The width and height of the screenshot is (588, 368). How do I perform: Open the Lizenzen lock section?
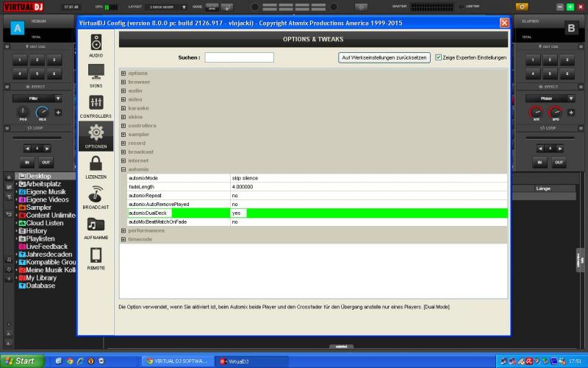pyautogui.click(x=96, y=167)
